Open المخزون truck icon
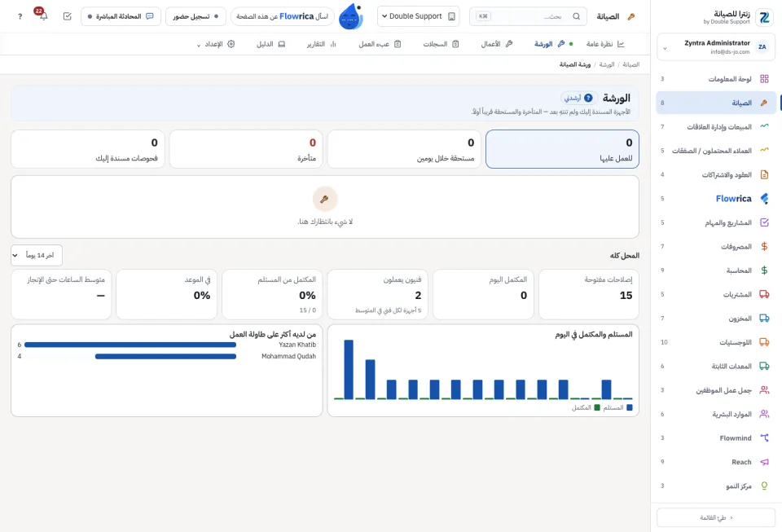Screen dimensions: 782x532 point(764,318)
